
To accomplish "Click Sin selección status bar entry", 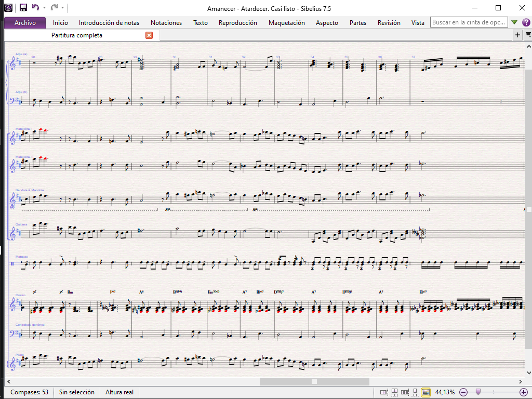I will 77,392.
